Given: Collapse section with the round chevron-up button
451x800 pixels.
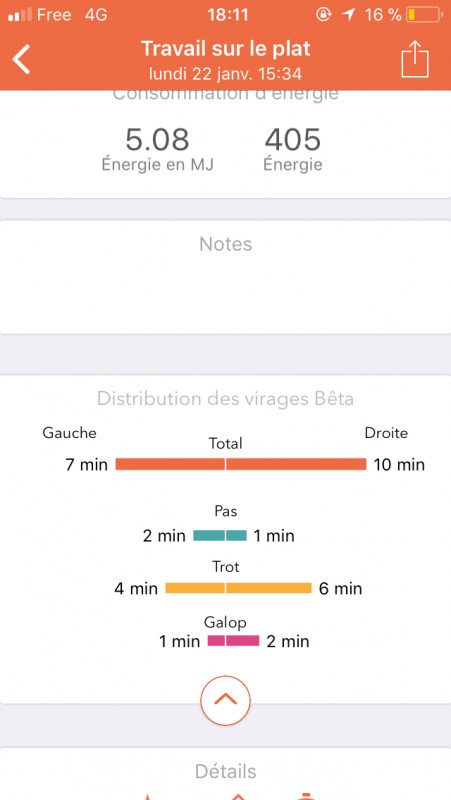Looking at the screenshot, I should click(226, 701).
